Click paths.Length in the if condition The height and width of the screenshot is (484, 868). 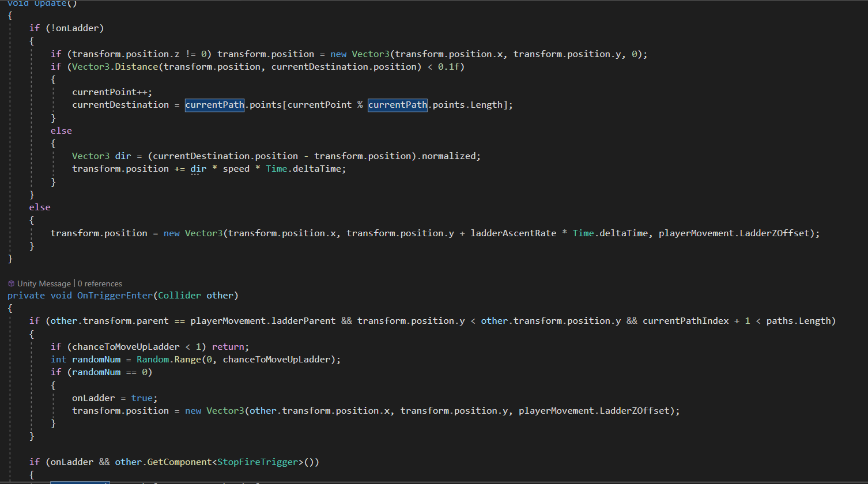(798, 321)
